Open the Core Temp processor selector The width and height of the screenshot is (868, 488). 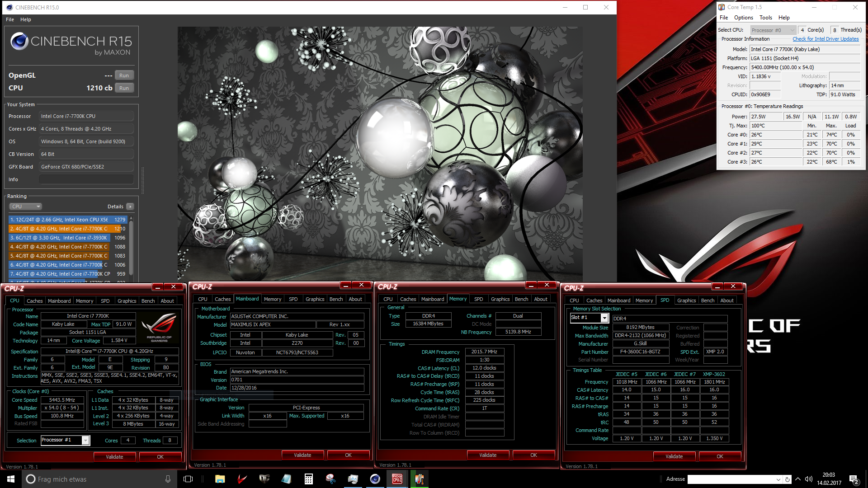tap(773, 30)
